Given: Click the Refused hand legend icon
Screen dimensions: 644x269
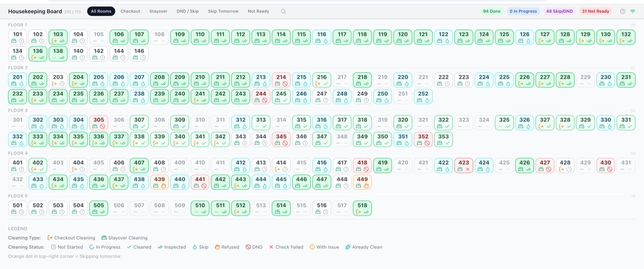Looking at the screenshot, I should (x=217, y=247).
